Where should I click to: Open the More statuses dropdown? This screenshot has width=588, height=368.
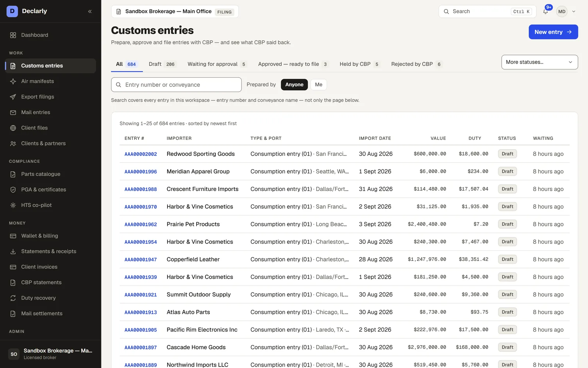pos(539,62)
